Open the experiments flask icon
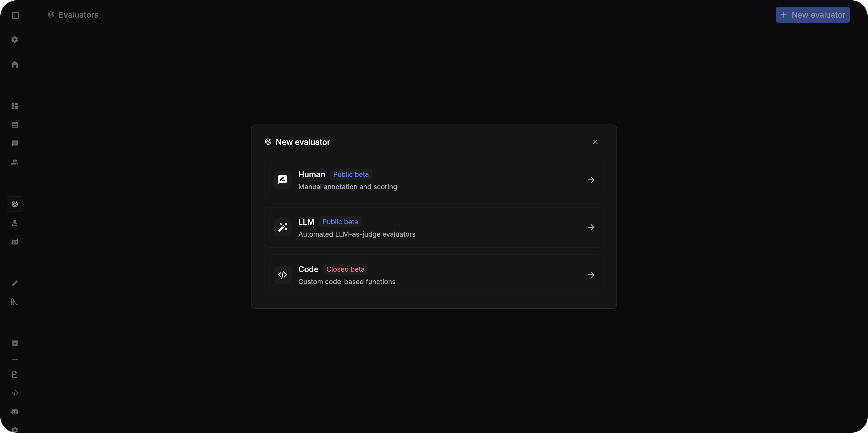Image resolution: width=868 pixels, height=433 pixels. click(15, 223)
